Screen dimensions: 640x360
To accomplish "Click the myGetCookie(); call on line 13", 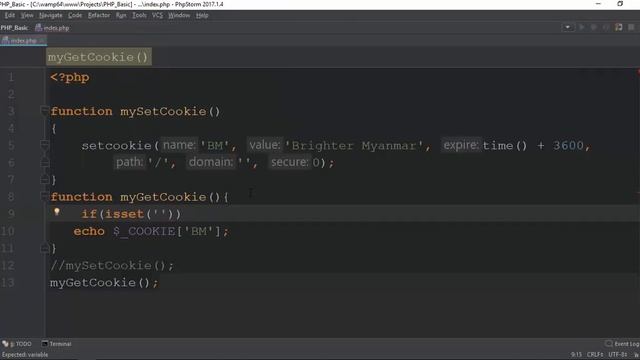I will click(104, 283).
